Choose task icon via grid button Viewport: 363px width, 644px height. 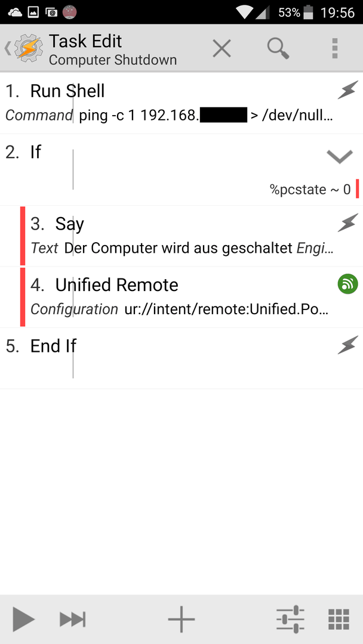pyautogui.click(x=339, y=620)
